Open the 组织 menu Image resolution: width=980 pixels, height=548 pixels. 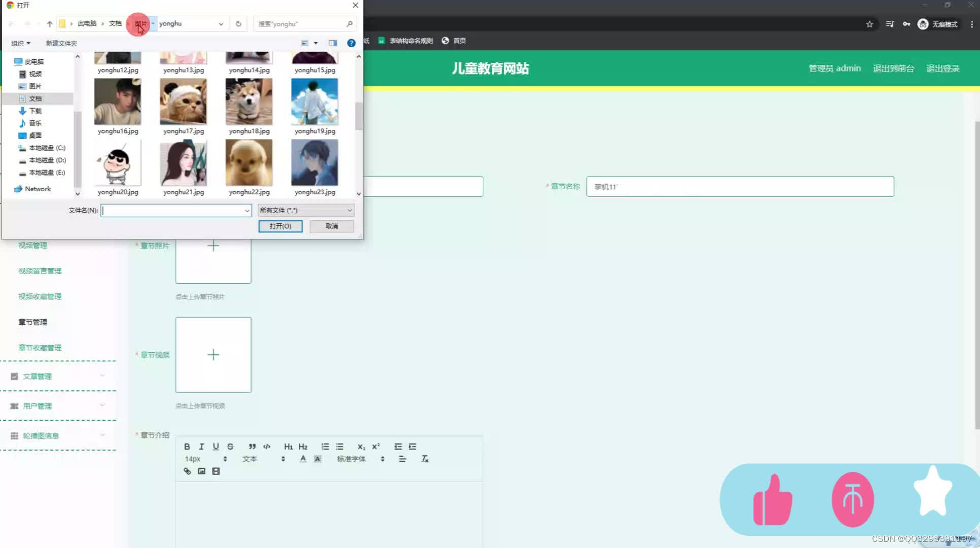[21, 43]
